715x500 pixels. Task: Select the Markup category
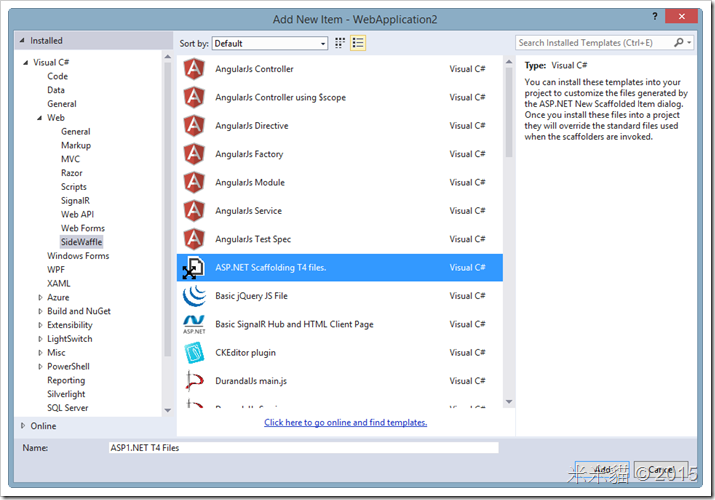click(x=76, y=145)
